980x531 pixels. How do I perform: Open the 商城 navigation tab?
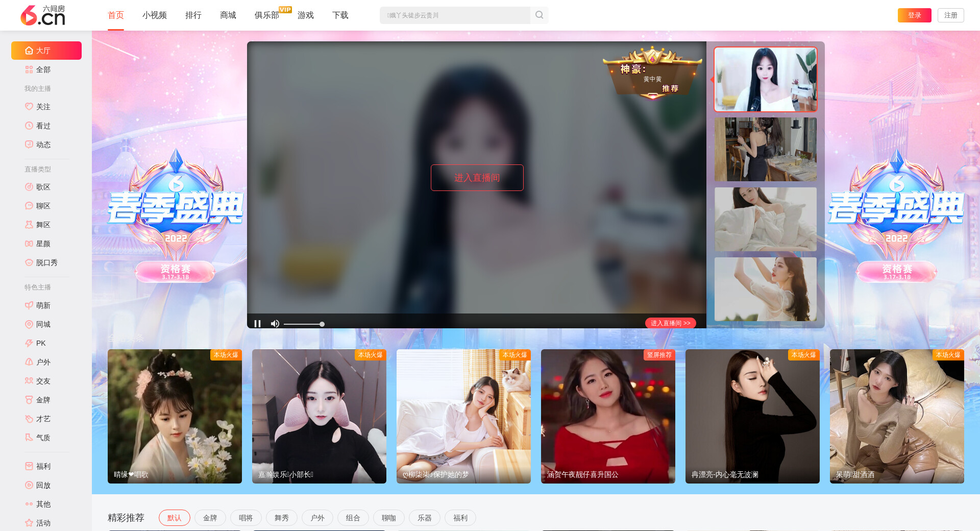228,15
